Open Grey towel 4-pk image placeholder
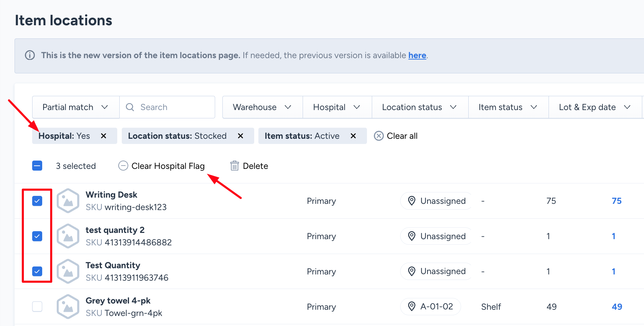 pos(68,307)
